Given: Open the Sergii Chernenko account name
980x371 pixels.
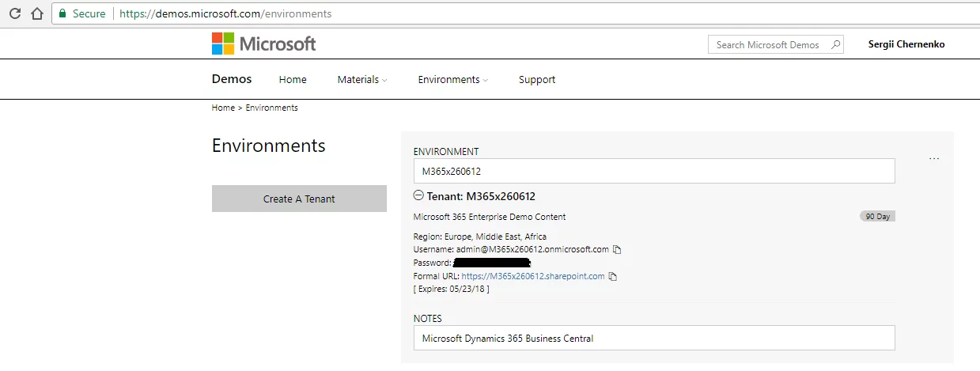Looking at the screenshot, I should [906, 44].
